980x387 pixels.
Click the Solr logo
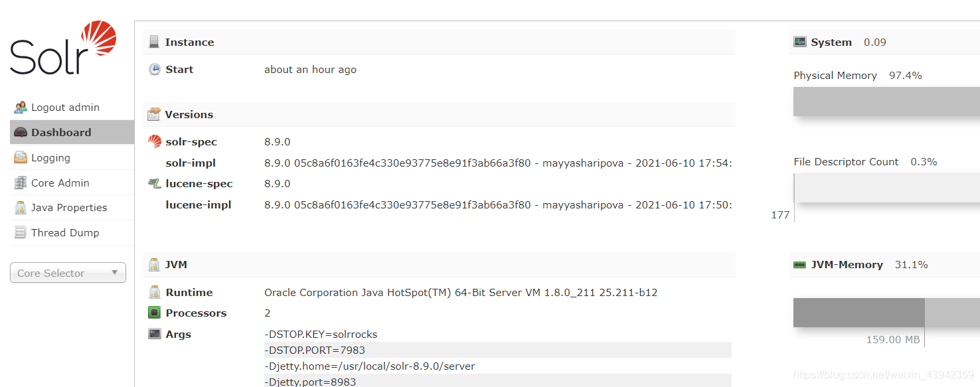click(x=63, y=48)
